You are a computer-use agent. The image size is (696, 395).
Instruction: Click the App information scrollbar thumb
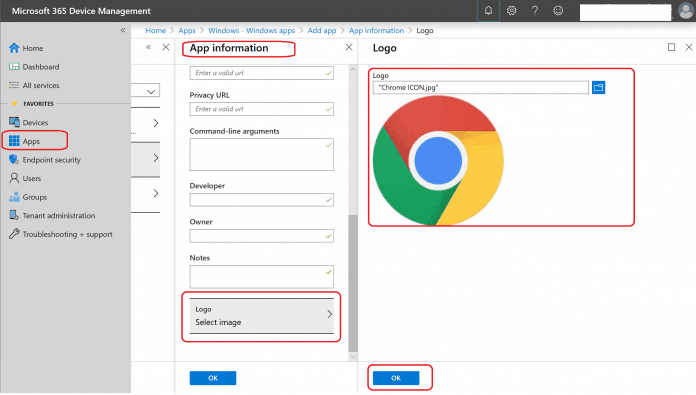(353, 283)
